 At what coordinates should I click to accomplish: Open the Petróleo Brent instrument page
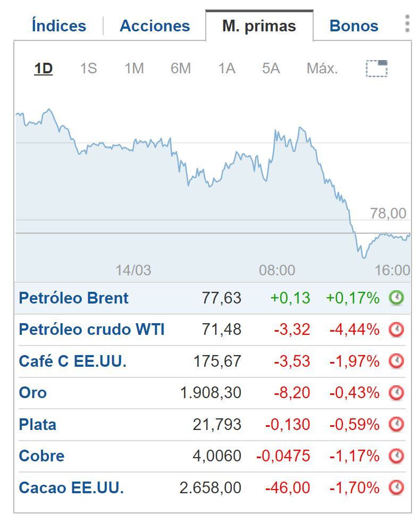tap(74, 298)
